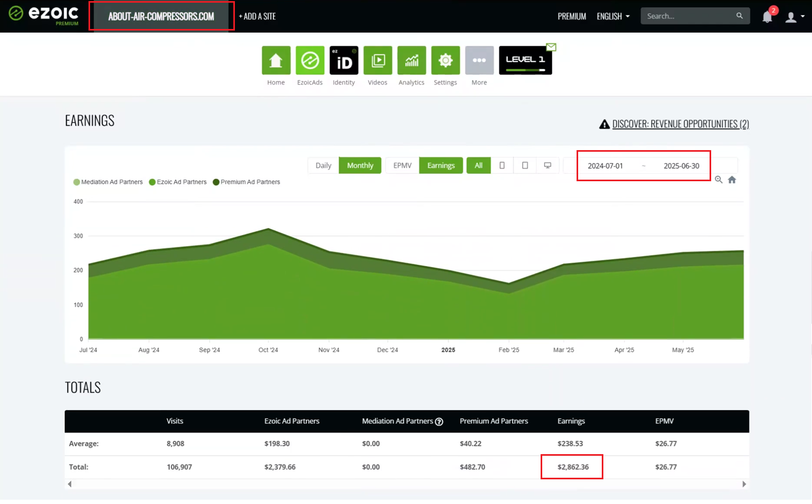Filter by tablet device icon
The width and height of the screenshot is (812, 504).
tap(525, 165)
